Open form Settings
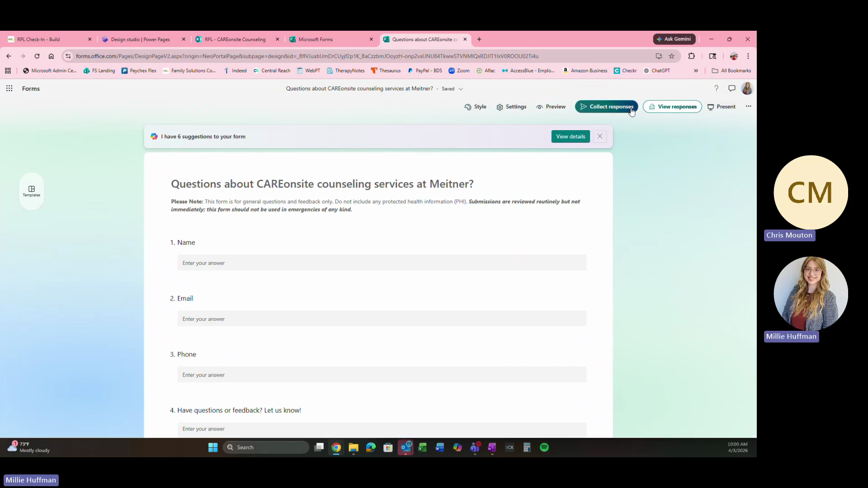 pyautogui.click(x=511, y=107)
